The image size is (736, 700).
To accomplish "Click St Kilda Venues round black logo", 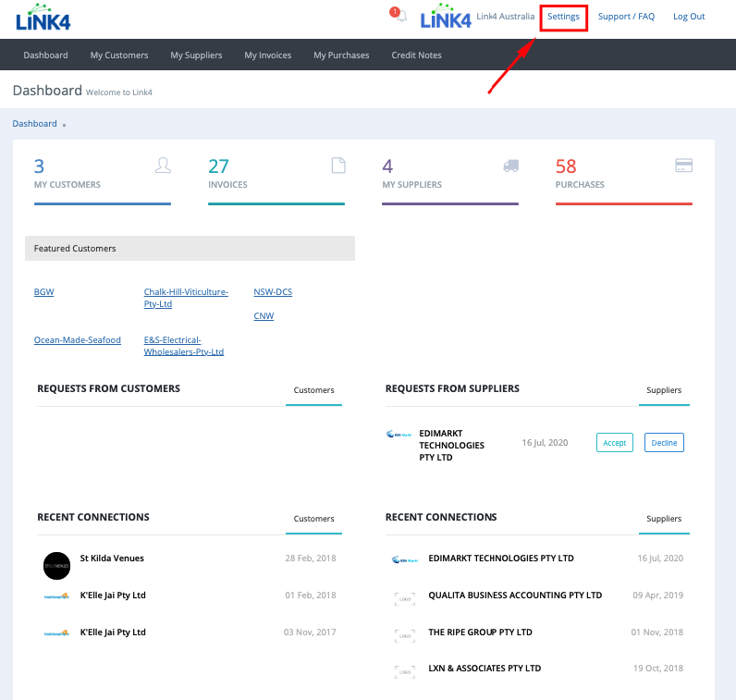I will click(56, 565).
